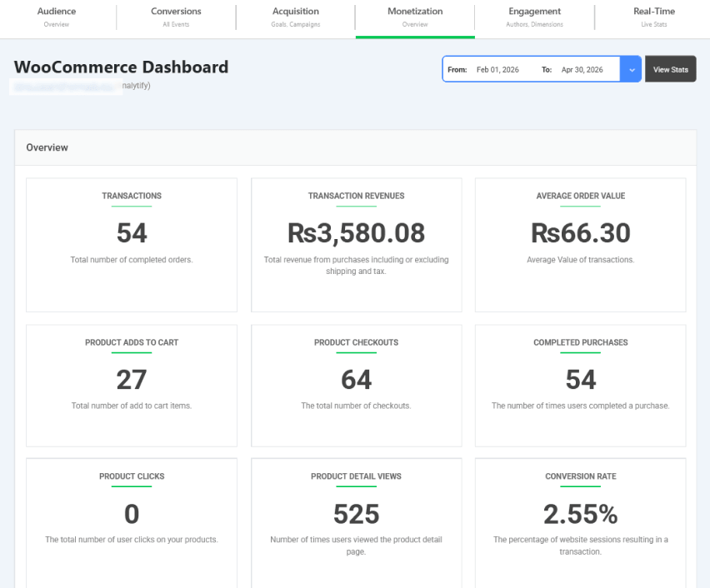Click the 'From:' label in date picker

(457, 70)
